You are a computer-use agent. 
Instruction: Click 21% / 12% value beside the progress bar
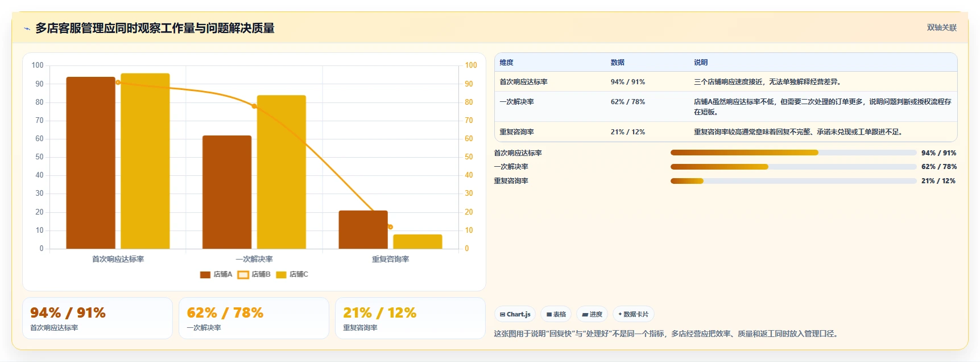[938, 181]
